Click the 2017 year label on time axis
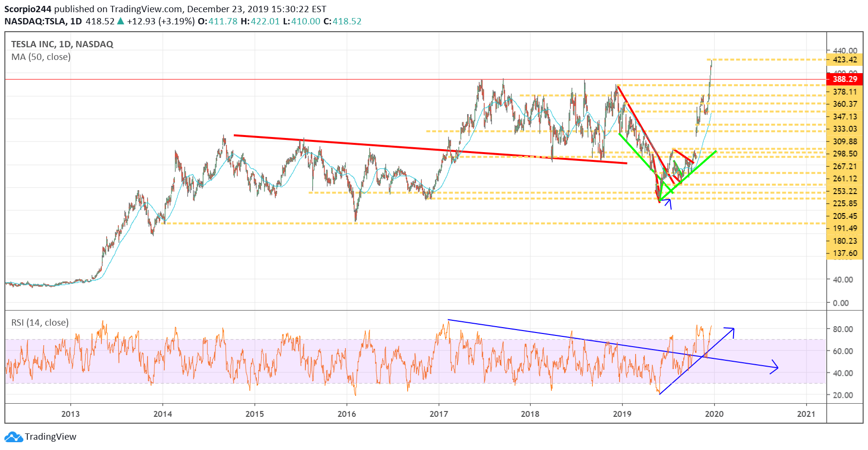The width and height of the screenshot is (868, 450). pyautogui.click(x=439, y=414)
